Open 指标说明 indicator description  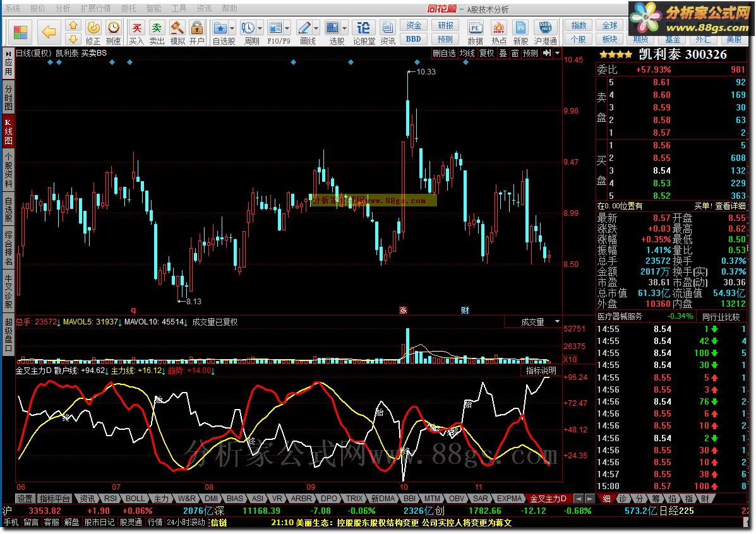[x=541, y=370]
